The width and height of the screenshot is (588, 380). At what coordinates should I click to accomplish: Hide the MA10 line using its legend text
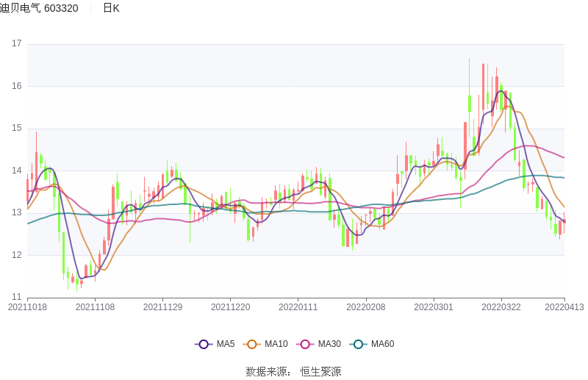(276, 344)
